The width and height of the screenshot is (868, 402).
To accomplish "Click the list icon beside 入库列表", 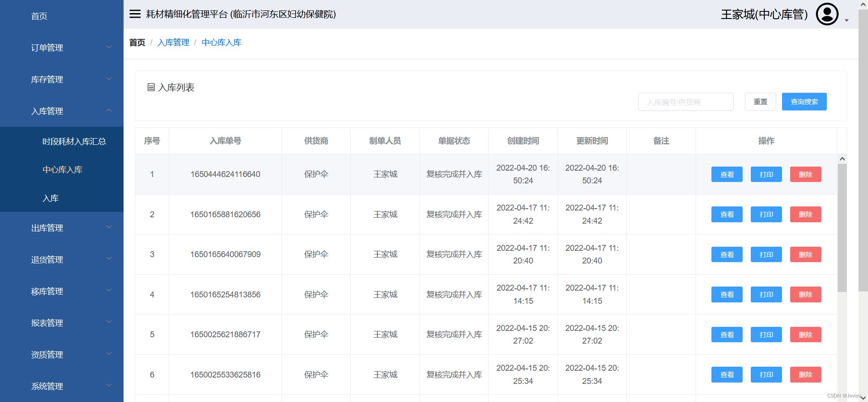I will point(151,87).
